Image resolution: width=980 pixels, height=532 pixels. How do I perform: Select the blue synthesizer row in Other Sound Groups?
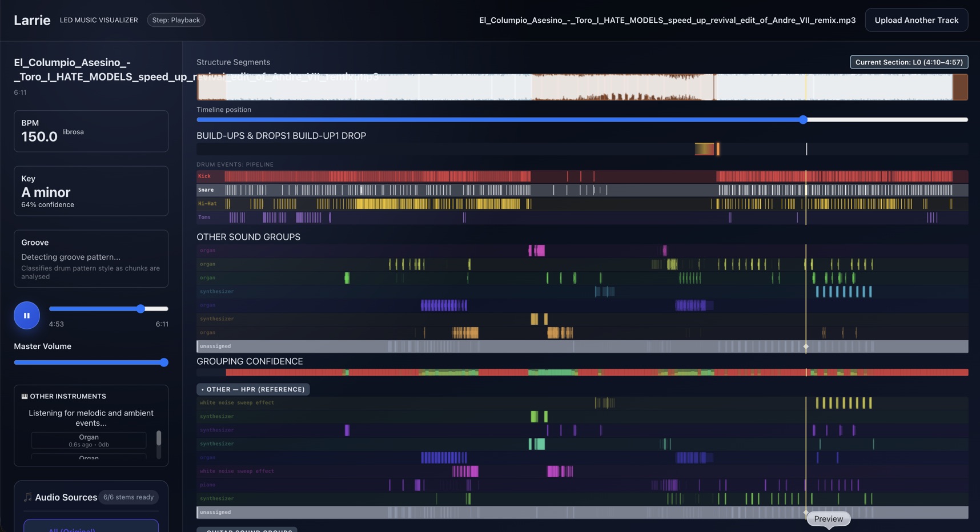(x=582, y=292)
